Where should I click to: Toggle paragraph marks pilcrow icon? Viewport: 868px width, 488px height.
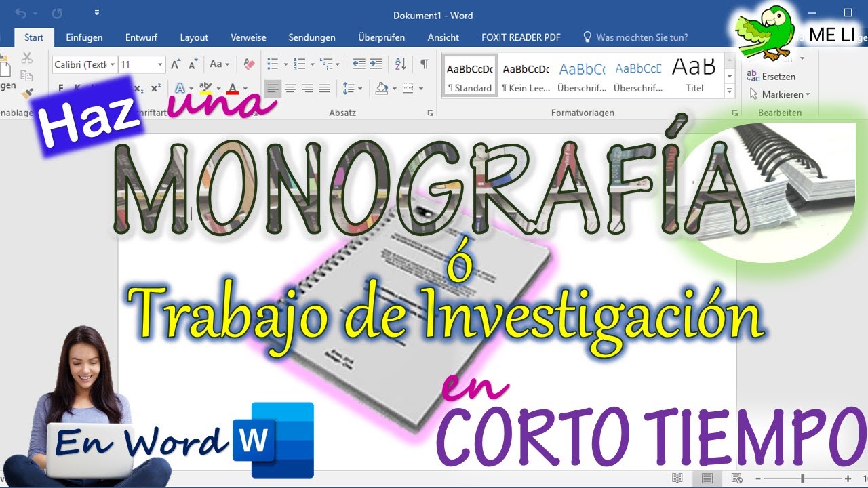tap(424, 64)
